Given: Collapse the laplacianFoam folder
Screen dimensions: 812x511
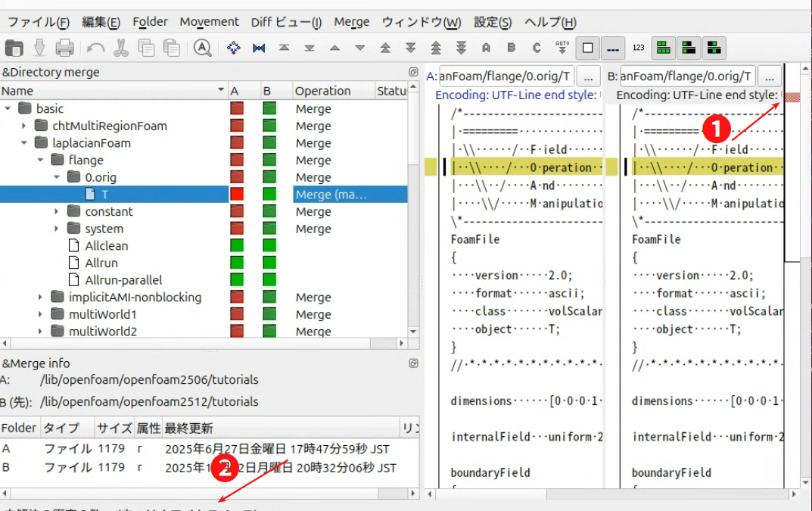Looking at the screenshot, I should pyautogui.click(x=24, y=143).
